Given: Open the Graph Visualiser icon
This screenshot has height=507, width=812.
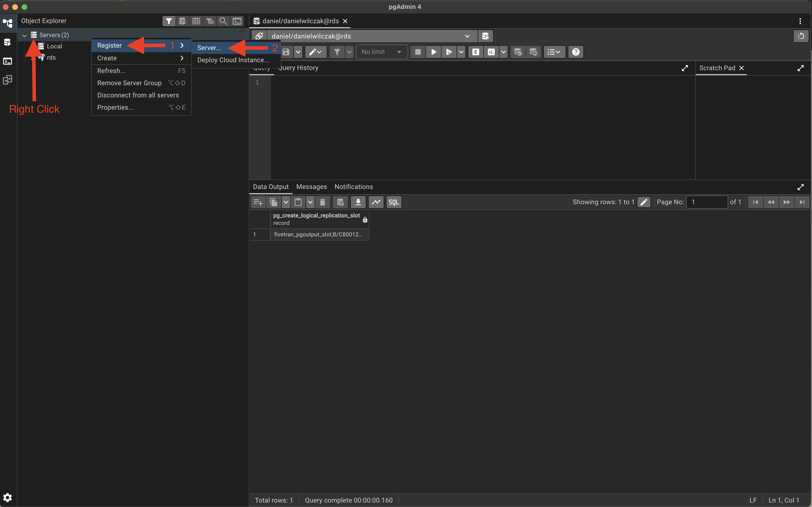Looking at the screenshot, I should tap(376, 202).
